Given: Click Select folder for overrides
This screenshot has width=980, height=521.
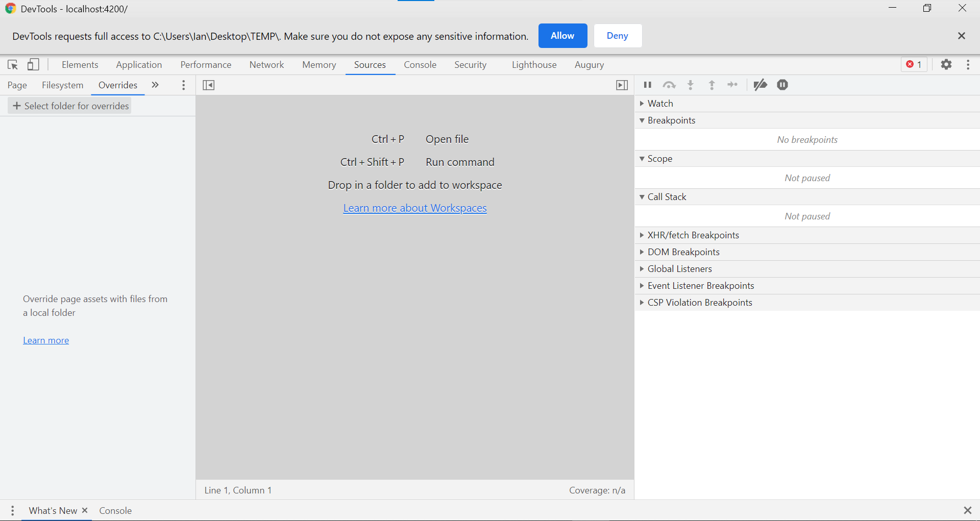Looking at the screenshot, I should 70,106.
